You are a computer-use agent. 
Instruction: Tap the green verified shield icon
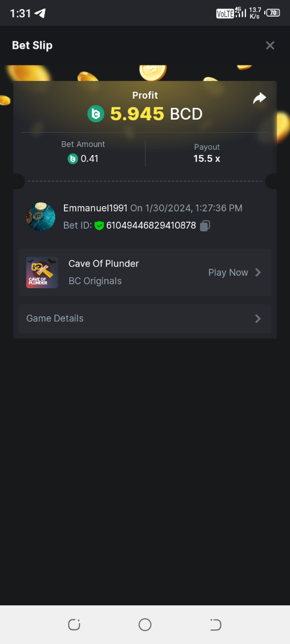click(99, 226)
